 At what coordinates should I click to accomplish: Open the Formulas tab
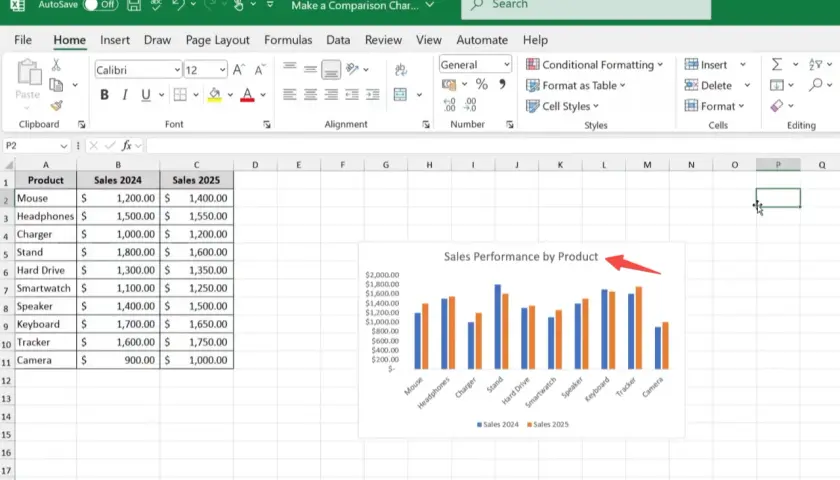(288, 40)
